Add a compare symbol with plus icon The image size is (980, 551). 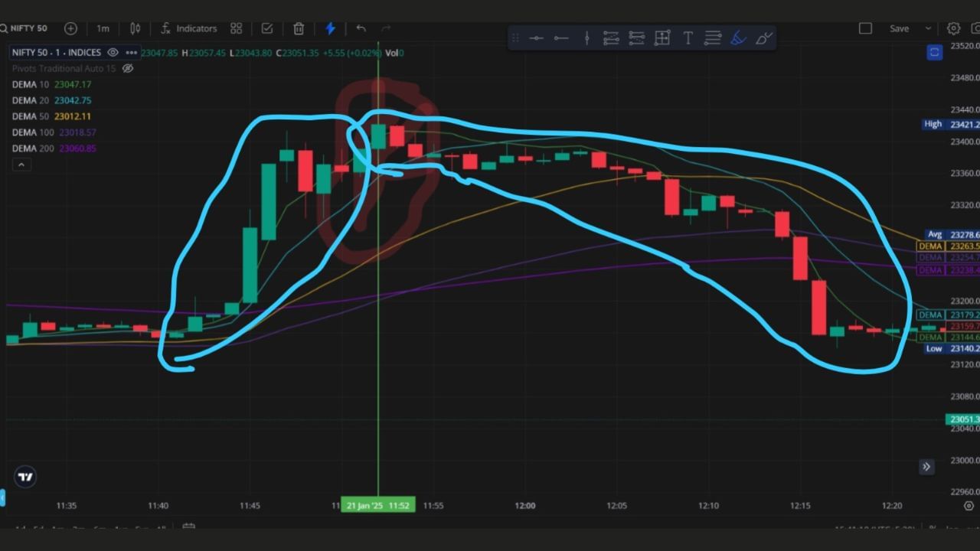(70, 28)
